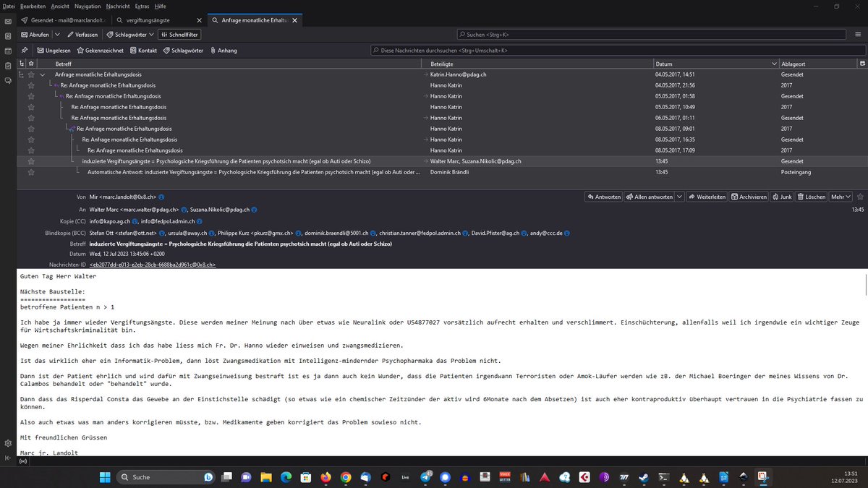
Task: Open Thunderbird settings gear icon
Action: [x=7, y=443]
